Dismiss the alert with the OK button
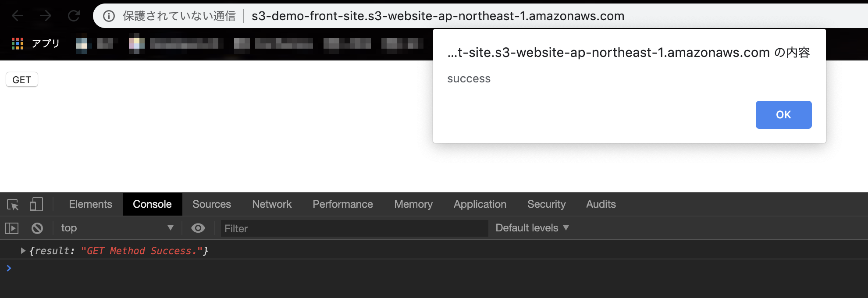 pos(783,114)
